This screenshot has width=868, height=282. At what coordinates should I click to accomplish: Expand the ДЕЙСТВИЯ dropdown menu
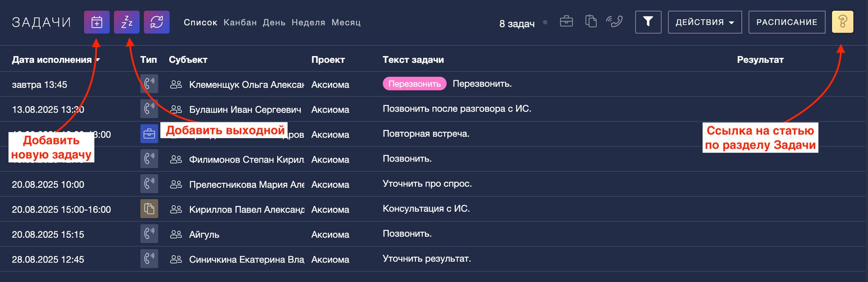pyautogui.click(x=705, y=22)
